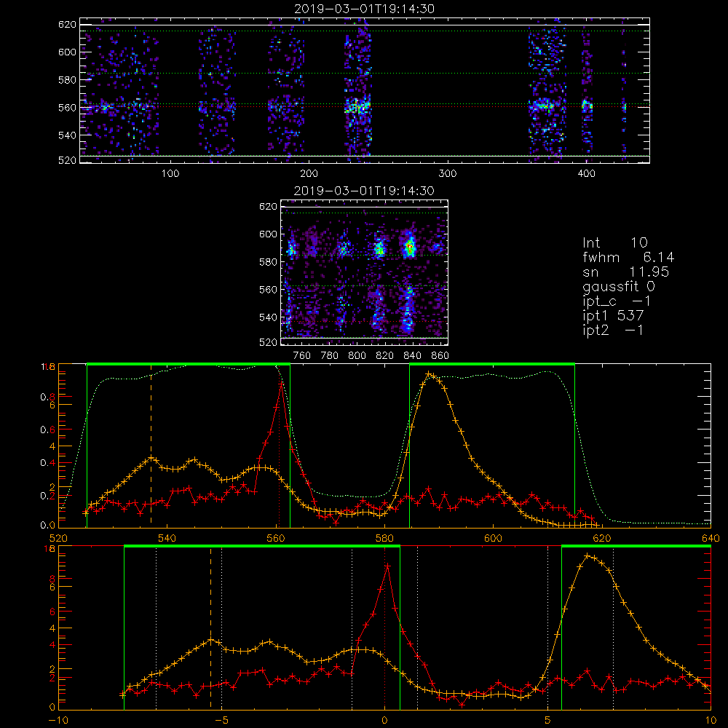
Task: Click y-axis label 600 of the top spectrogram
Action: tap(67, 52)
